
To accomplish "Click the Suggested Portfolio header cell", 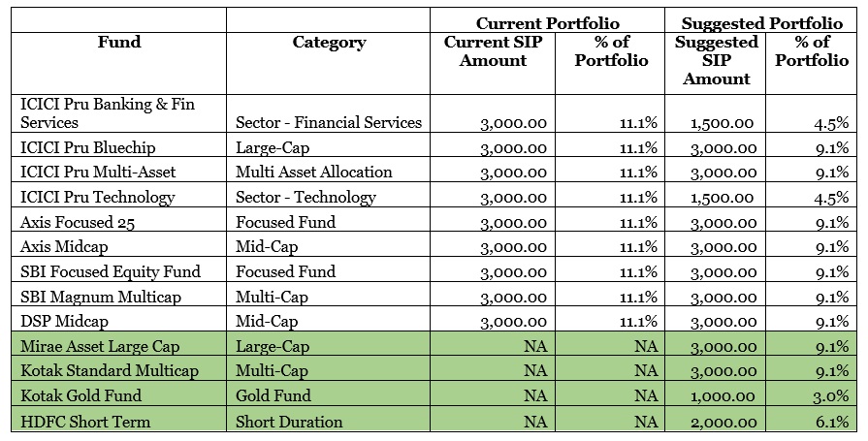I will click(762, 22).
